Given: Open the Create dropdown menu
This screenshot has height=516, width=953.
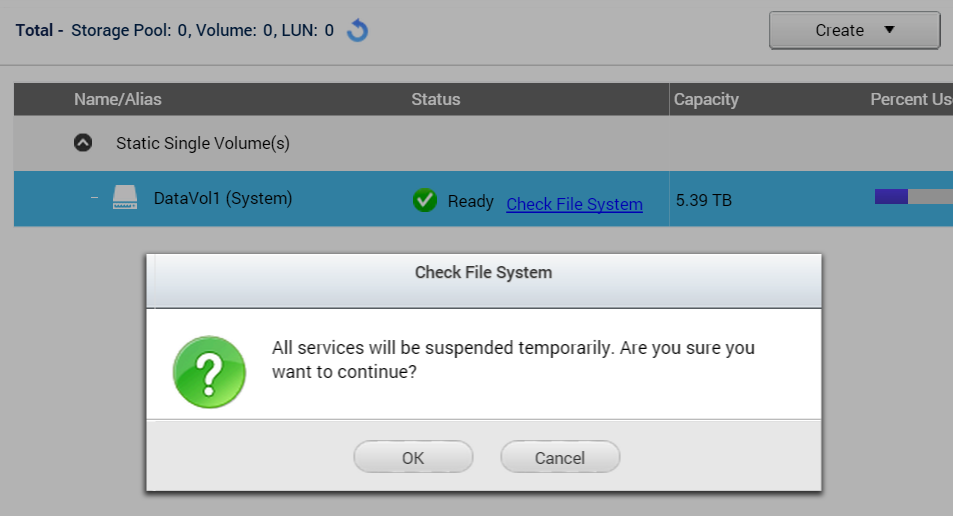Looking at the screenshot, I should click(x=855, y=30).
